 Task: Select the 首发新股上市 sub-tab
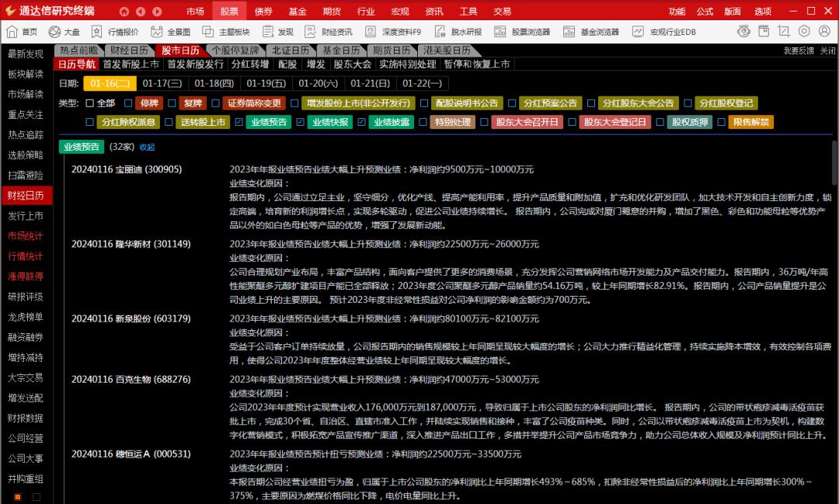[x=131, y=64]
